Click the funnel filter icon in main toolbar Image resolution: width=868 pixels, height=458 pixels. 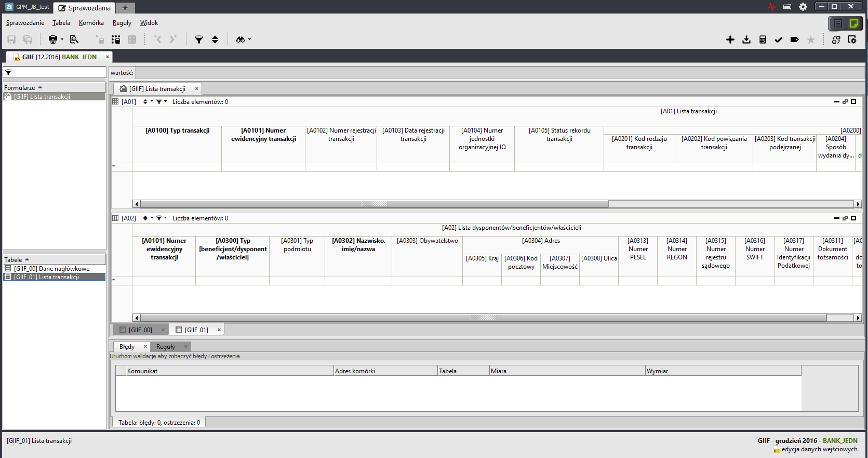(x=198, y=40)
